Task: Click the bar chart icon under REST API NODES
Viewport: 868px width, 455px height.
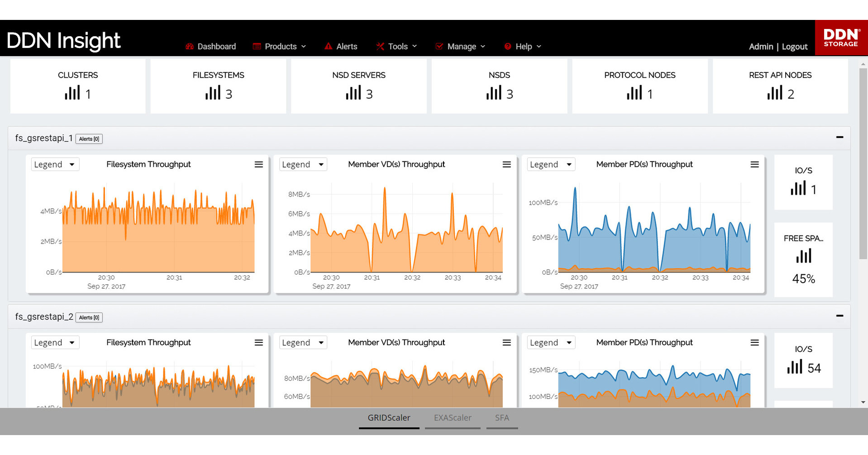Action: click(774, 93)
